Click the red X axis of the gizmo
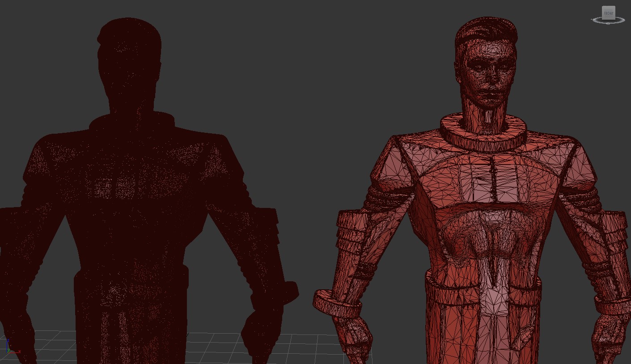Screen dimensions: 631x364 15,351
